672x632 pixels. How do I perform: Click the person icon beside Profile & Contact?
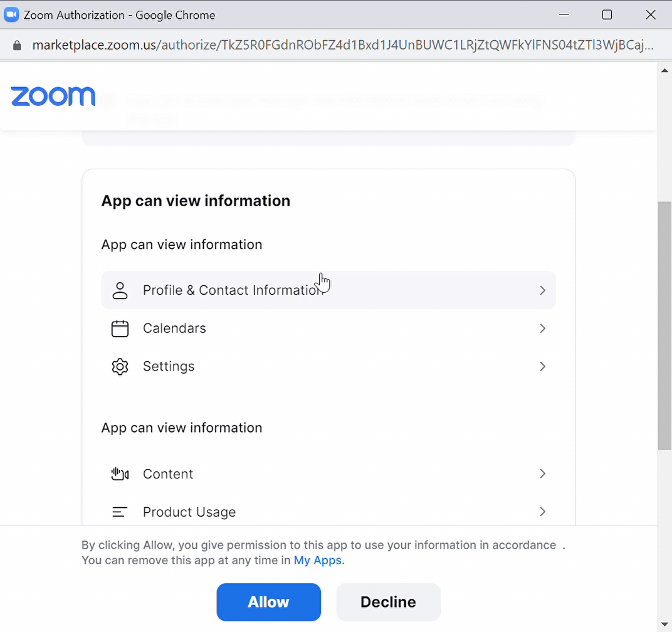tap(120, 290)
